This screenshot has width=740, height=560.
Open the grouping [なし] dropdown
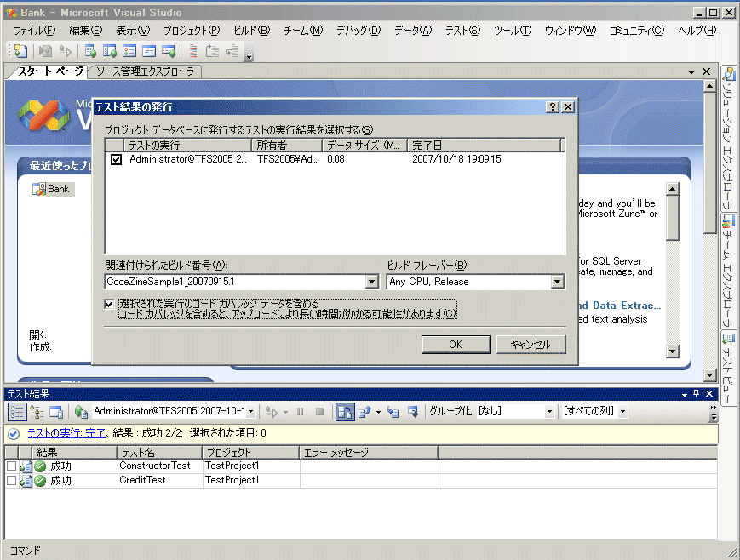click(549, 412)
